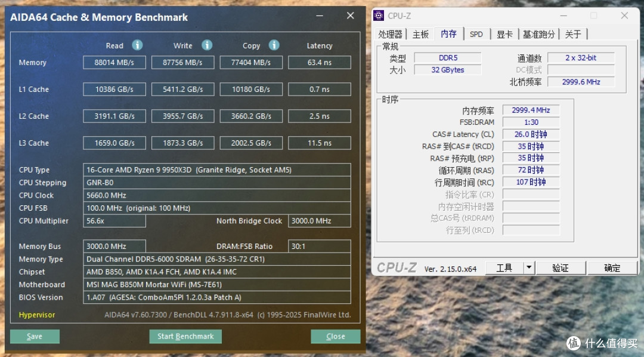
Task: Click the CPU Type field Ryzen 9 9950X3D
Action: pyautogui.click(x=217, y=170)
